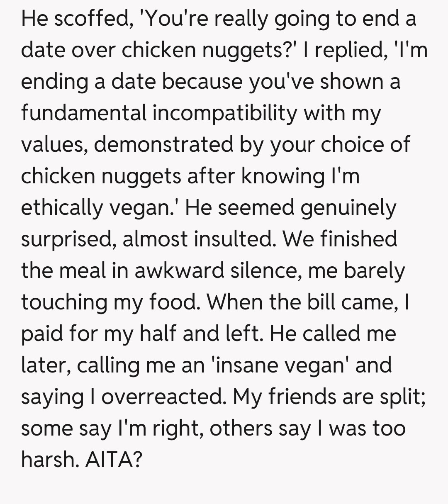The width and height of the screenshot is (448, 504).
Task: Click the word 'genuinely'
Action: (348, 208)
